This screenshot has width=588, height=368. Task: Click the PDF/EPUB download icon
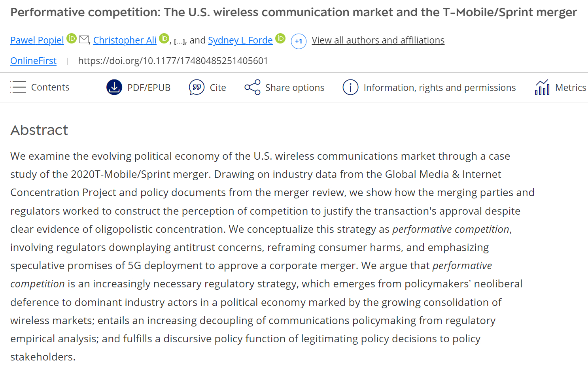114,87
